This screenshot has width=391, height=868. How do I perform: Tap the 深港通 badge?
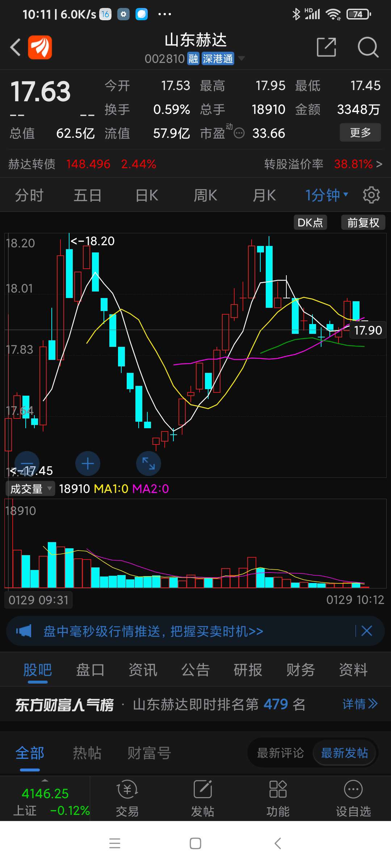(218, 59)
